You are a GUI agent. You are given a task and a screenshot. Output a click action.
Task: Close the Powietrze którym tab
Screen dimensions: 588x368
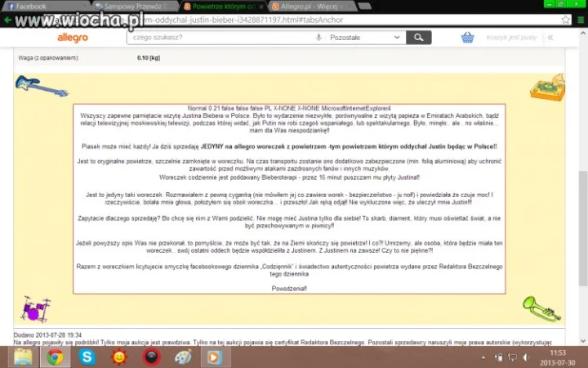click(261, 7)
